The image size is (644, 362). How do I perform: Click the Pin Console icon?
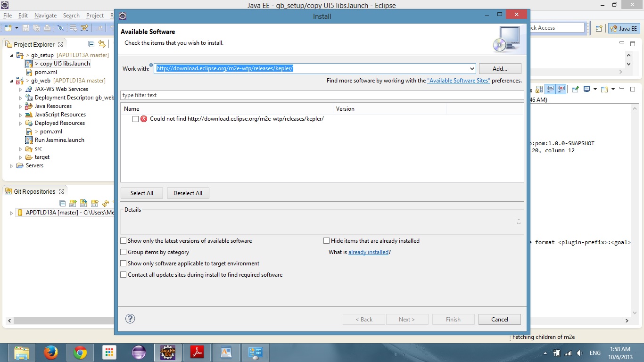pyautogui.click(x=575, y=89)
